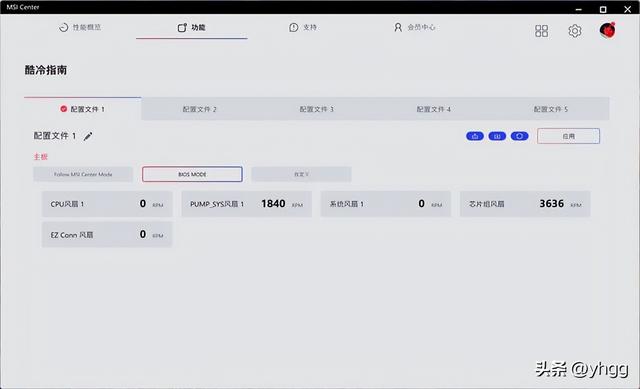Click the 酷冷指南 heading
640x389 pixels.
46,70
